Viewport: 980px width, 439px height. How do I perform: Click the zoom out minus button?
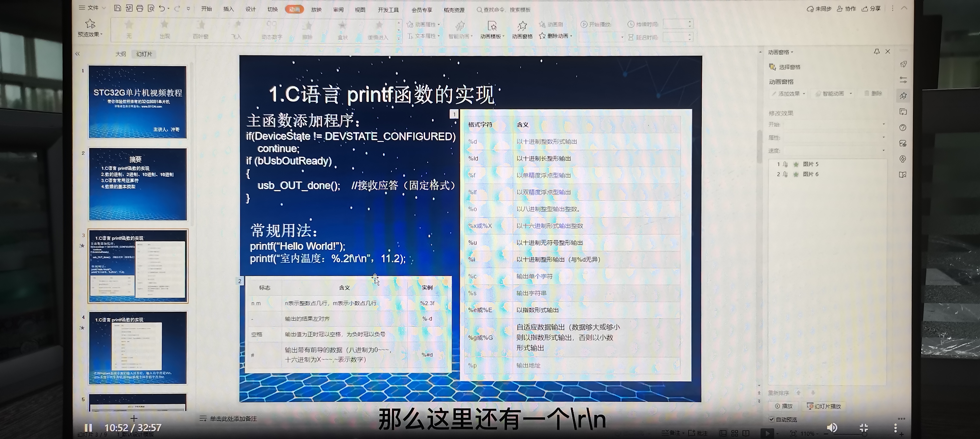point(826,434)
